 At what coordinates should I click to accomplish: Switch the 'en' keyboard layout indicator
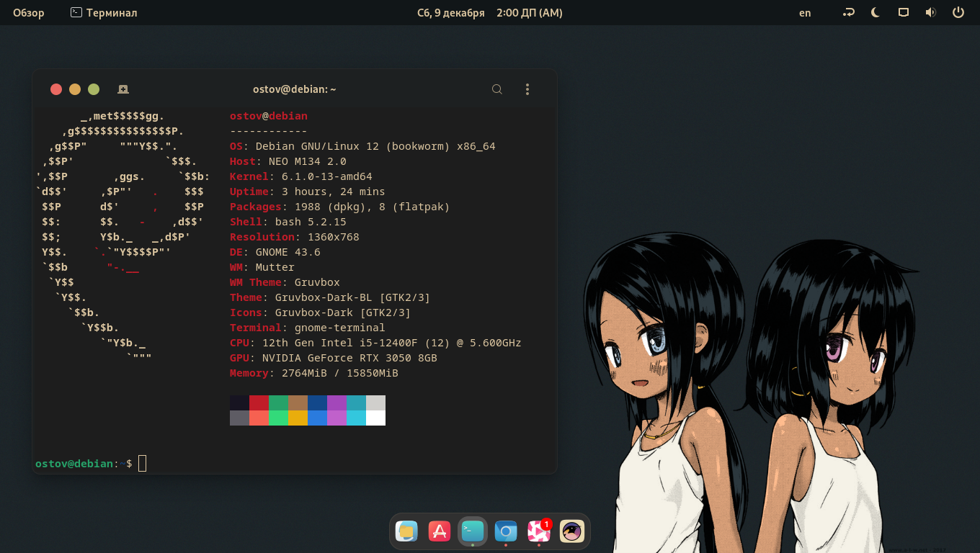(805, 12)
